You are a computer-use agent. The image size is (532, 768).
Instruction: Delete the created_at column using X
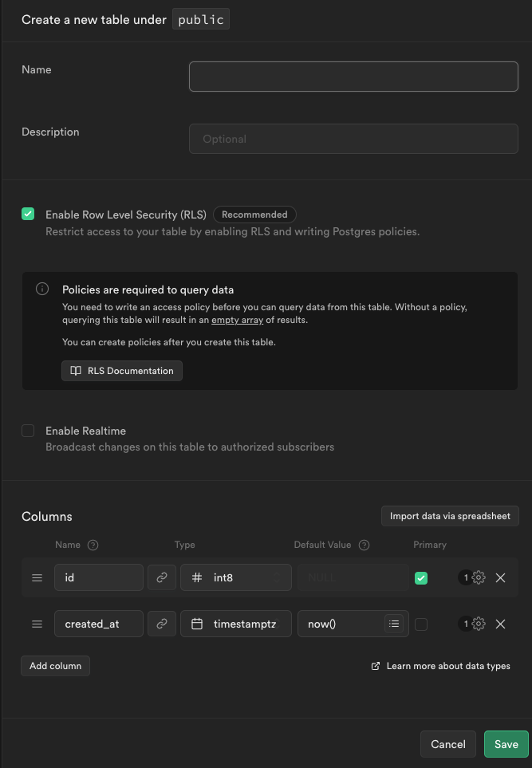tap(501, 624)
